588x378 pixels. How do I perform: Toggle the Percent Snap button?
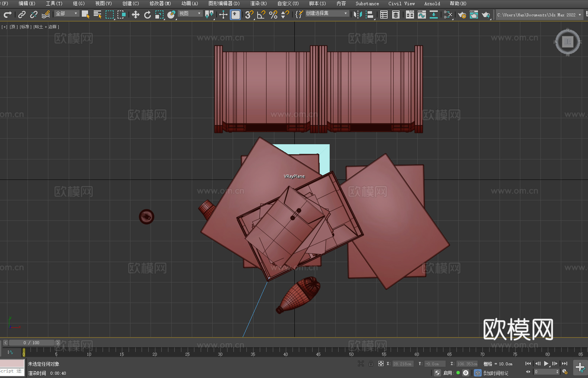click(x=273, y=14)
